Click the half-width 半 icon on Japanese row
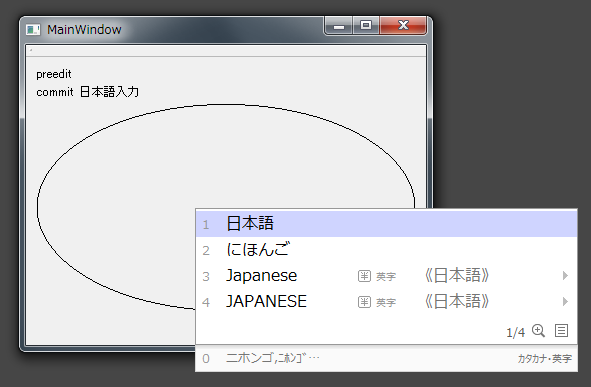 [x=364, y=276]
